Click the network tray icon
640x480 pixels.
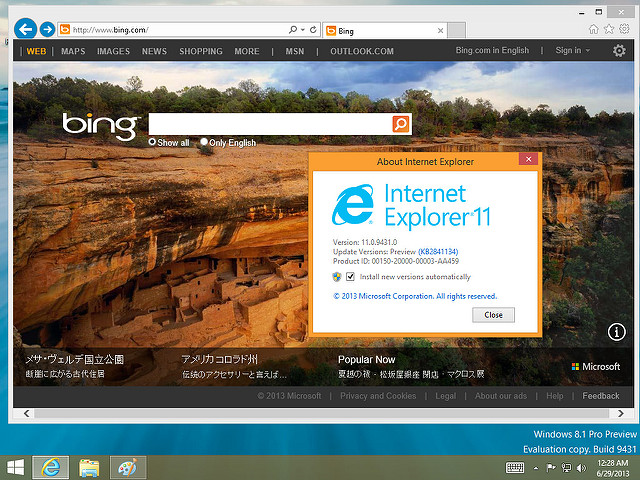(x=567, y=467)
